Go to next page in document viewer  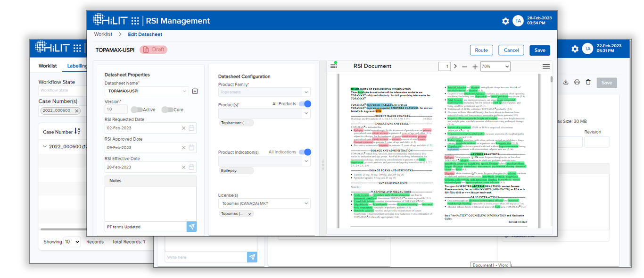pos(455,67)
